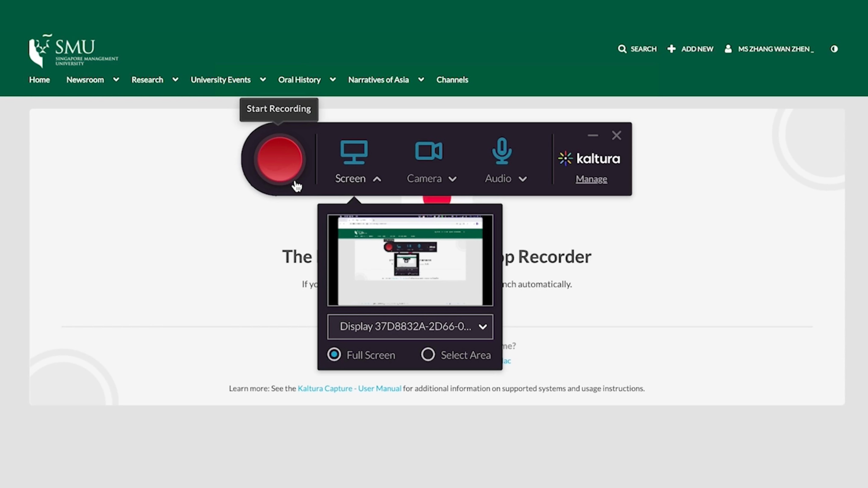Click the screen preview thumbnail

pos(410,260)
